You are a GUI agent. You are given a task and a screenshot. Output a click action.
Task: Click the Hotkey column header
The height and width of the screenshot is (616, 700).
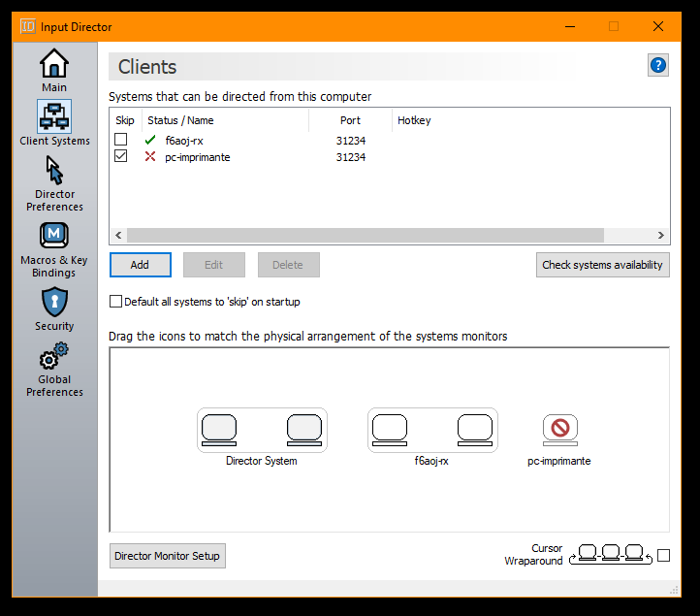[414, 120]
